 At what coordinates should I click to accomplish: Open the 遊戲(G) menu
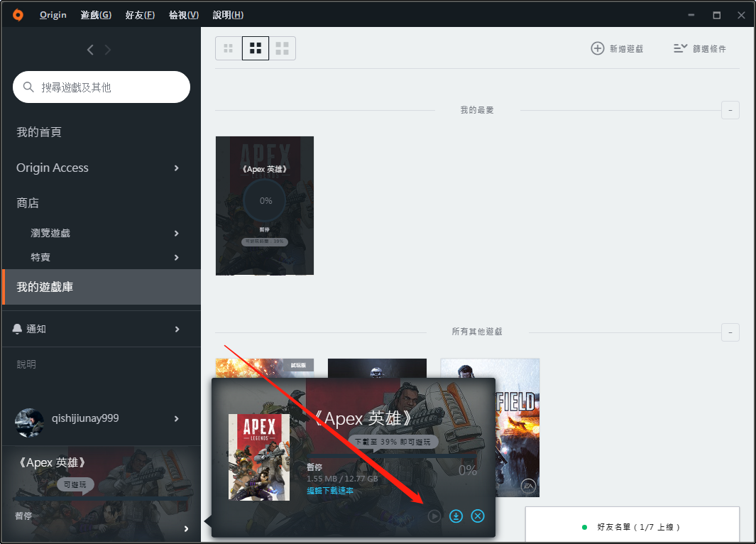[x=96, y=15]
